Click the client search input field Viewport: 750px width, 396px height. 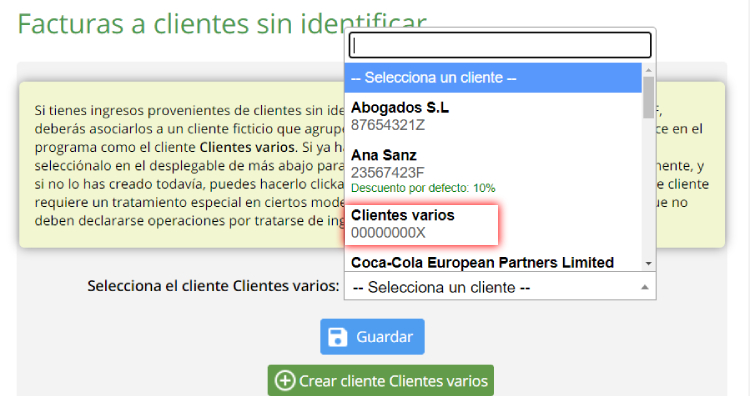tap(500, 45)
